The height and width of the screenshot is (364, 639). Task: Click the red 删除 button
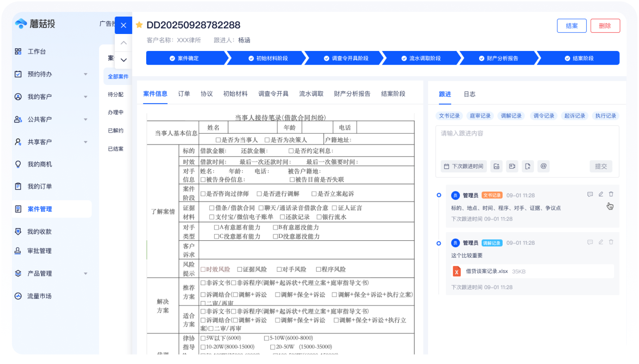(x=605, y=26)
